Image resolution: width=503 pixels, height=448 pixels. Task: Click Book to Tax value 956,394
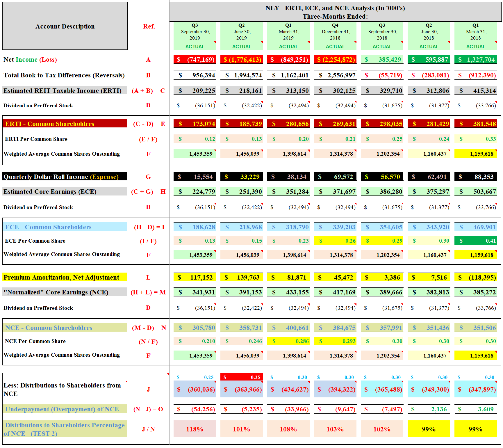[x=195, y=75]
